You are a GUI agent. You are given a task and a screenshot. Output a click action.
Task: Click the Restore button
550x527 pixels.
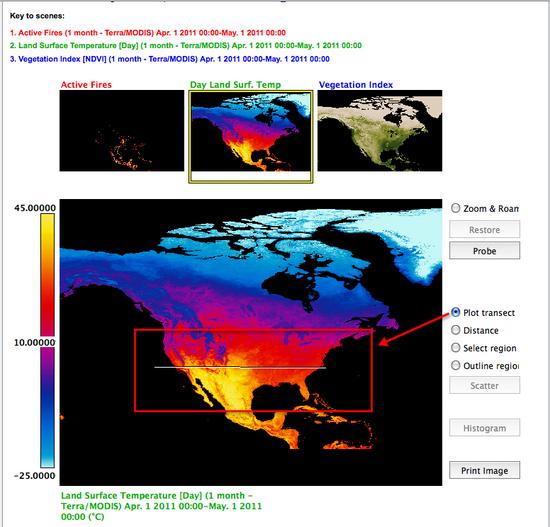pos(484,229)
